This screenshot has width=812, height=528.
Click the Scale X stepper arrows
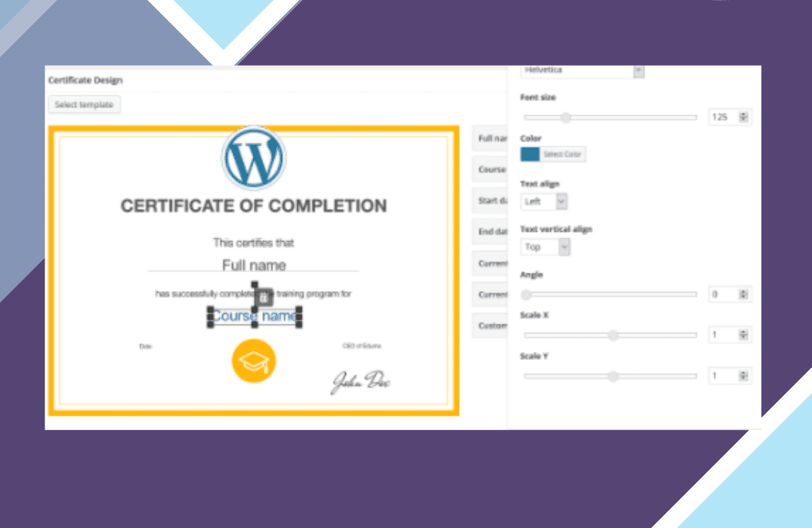[743, 335]
